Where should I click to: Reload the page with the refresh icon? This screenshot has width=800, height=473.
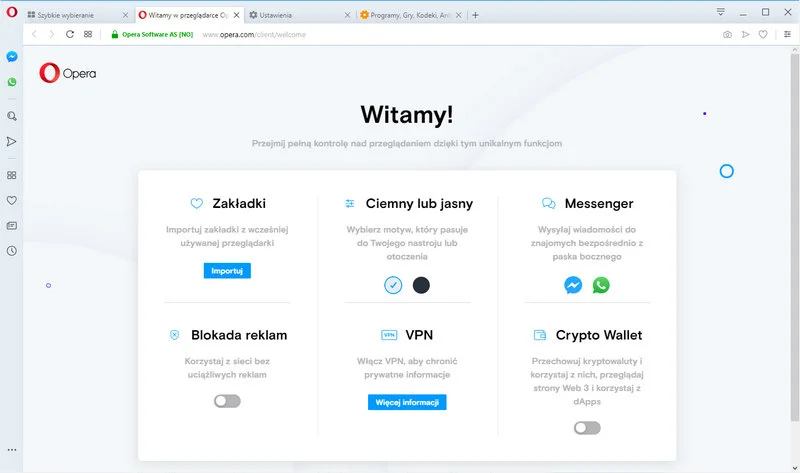point(70,34)
